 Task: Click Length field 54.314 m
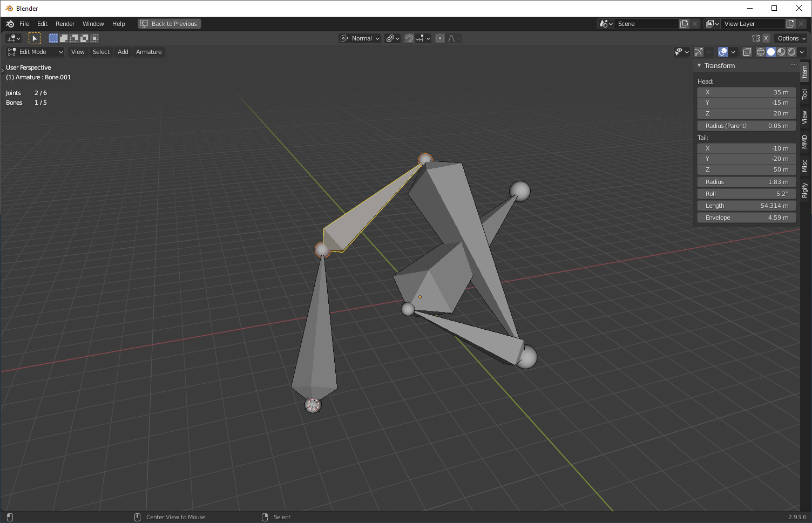pyautogui.click(x=747, y=206)
